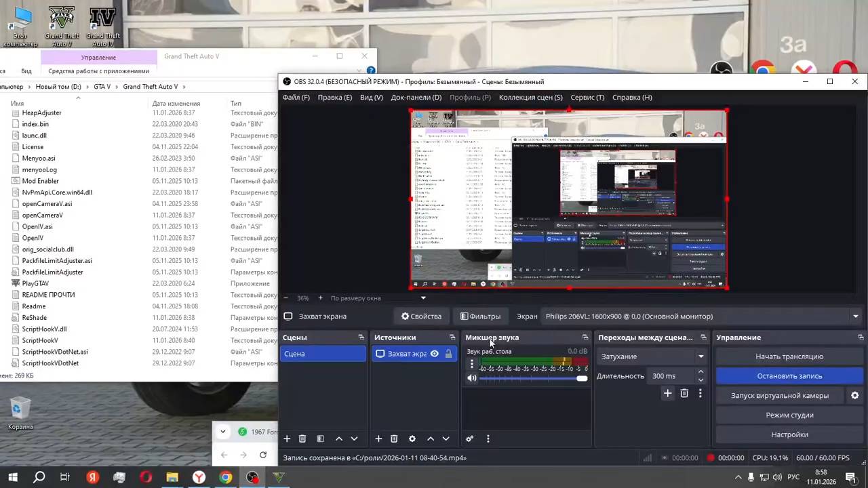Click Остановить запись button
Screen dimensions: 868x488
[789, 376]
